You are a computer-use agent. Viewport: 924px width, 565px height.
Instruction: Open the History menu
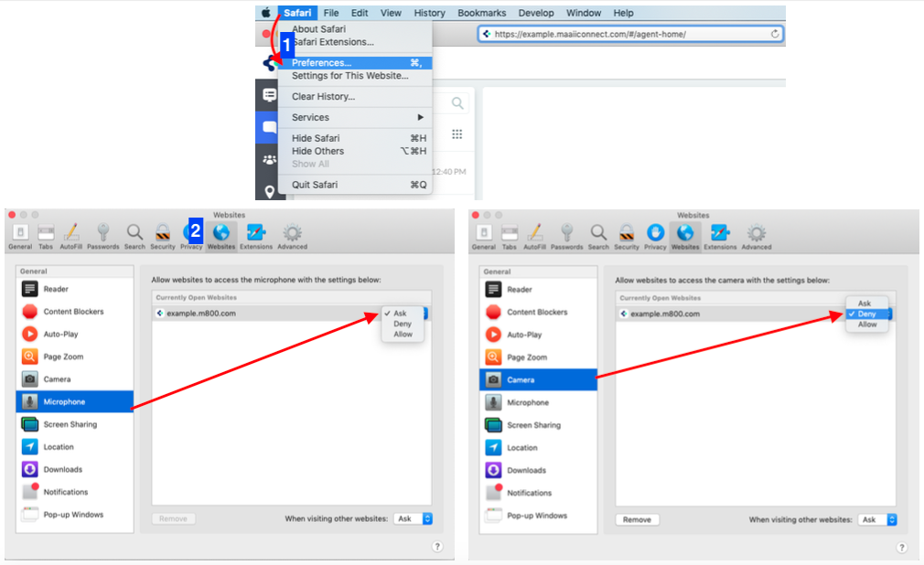click(429, 13)
